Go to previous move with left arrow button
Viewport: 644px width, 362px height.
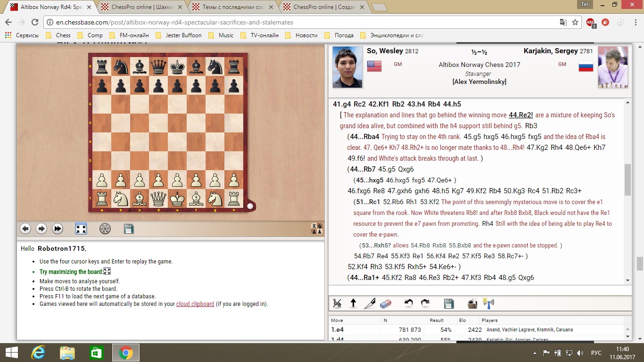[x=25, y=229]
